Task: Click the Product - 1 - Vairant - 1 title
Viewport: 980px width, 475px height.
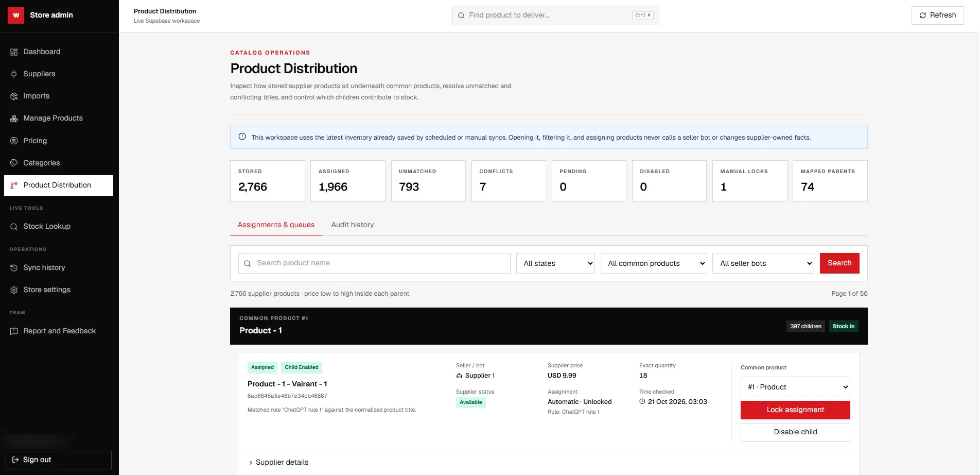Action: click(x=287, y=384)
